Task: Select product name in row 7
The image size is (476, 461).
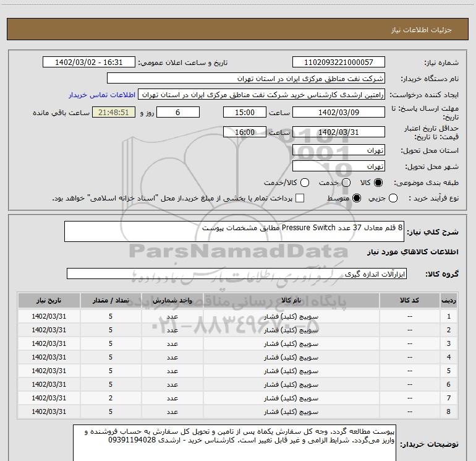Action: (x=291, y=398)
